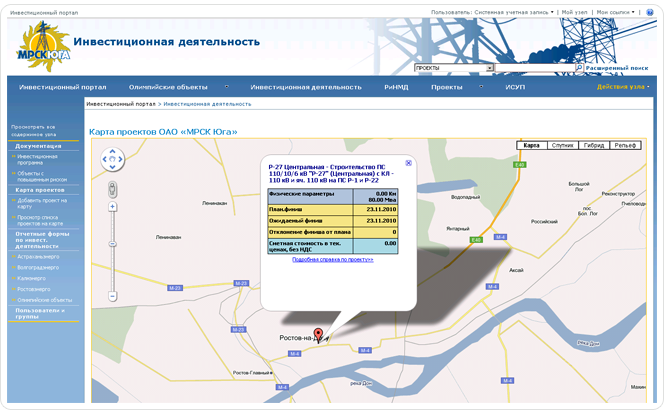Click Сметная стоимость в тек. ценах cell
The width and height of the screenshot is (670, 412).
(310, 246)
